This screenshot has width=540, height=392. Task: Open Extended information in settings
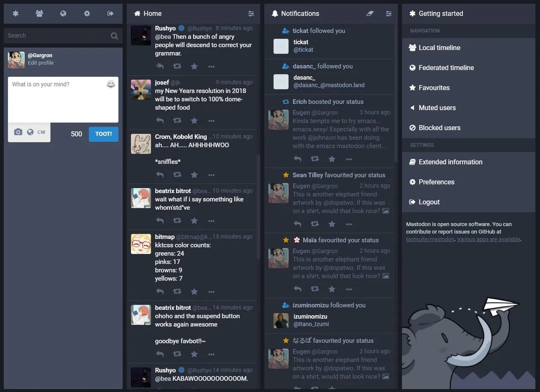click(468, 162)
